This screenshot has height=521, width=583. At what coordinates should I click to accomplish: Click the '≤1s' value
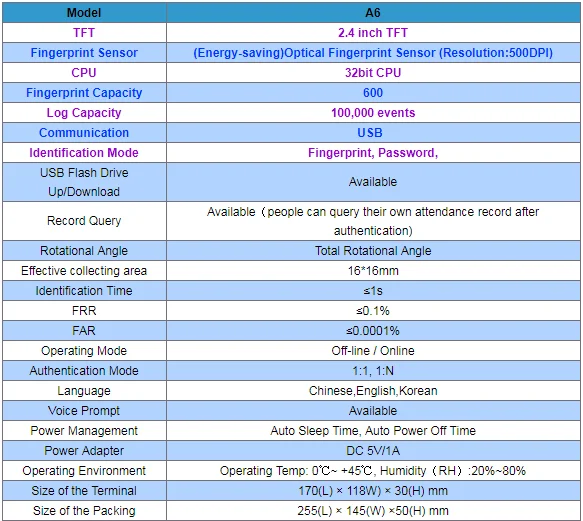point(373,291)
